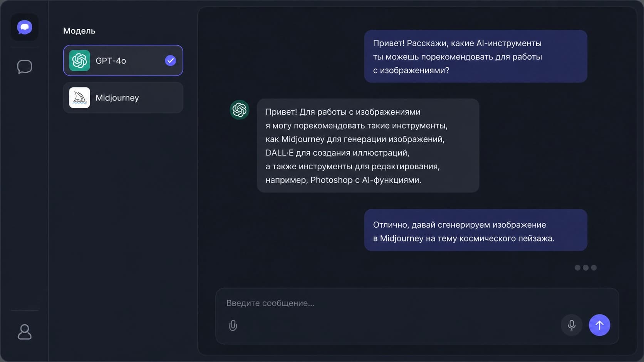Select the GPT-4o model card
The width and height of the screenshot is (644, 362).
pos(123,60)
